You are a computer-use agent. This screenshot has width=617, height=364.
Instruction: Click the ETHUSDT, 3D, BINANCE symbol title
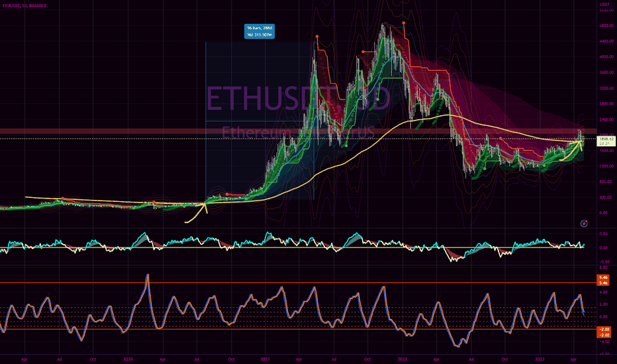[x=24, y=5]
